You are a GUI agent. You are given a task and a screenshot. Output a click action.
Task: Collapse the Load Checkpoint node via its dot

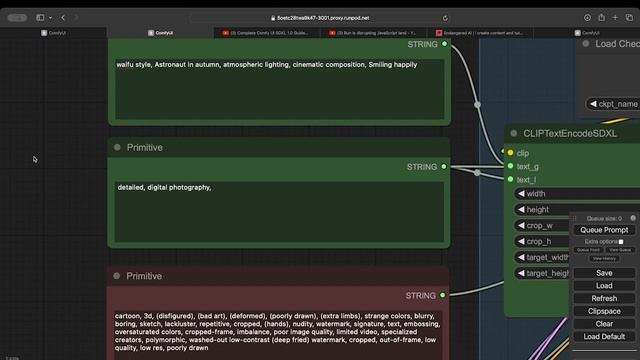tap(586, 43)
